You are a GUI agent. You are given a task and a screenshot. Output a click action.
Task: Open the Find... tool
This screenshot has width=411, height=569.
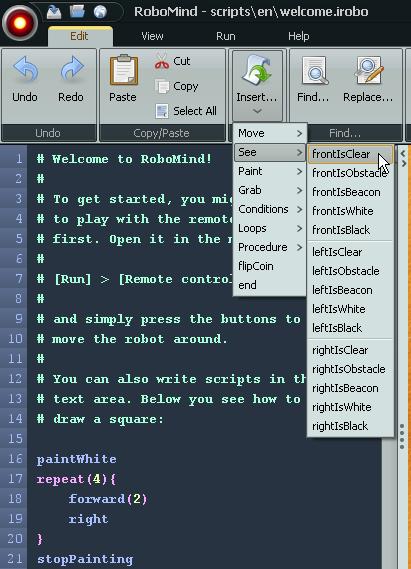pos(313,79)
